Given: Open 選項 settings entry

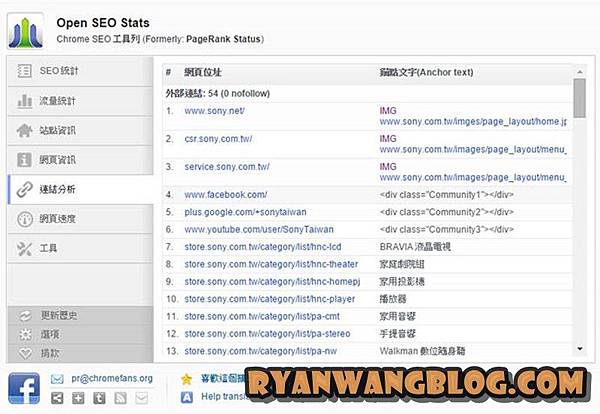Looking at the screenshot, I should [x=80, y=334].
